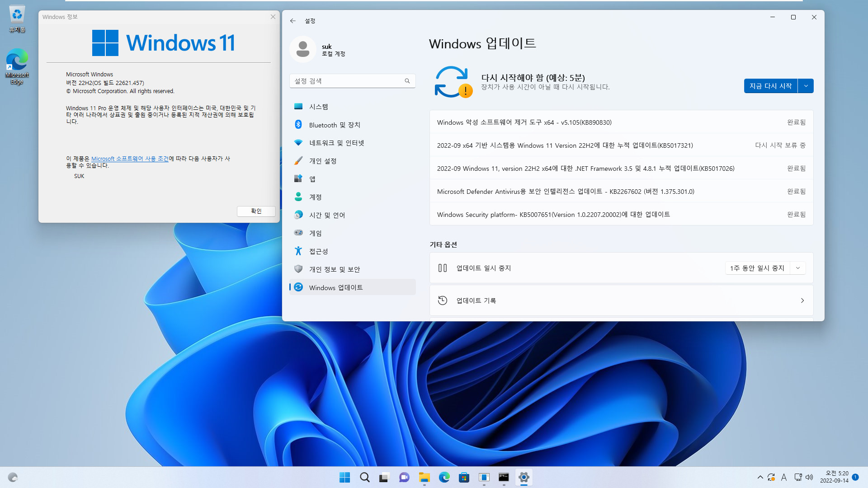Click 1주 동안 일시 중지 button
The image size is (868, 488).
(x=758, y=268)
